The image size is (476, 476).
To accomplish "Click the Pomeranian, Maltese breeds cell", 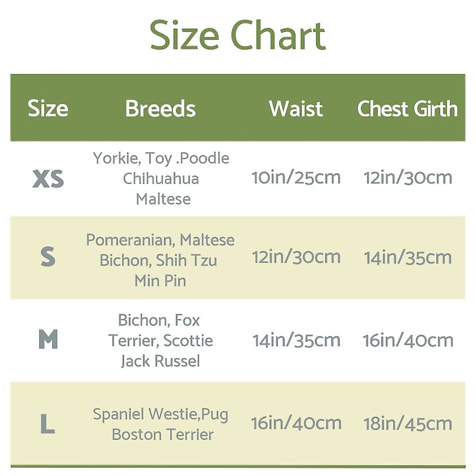I will [160, 260].
